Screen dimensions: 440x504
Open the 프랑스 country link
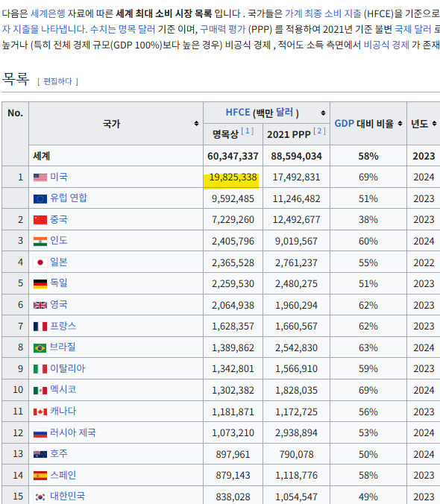(63, 326)
